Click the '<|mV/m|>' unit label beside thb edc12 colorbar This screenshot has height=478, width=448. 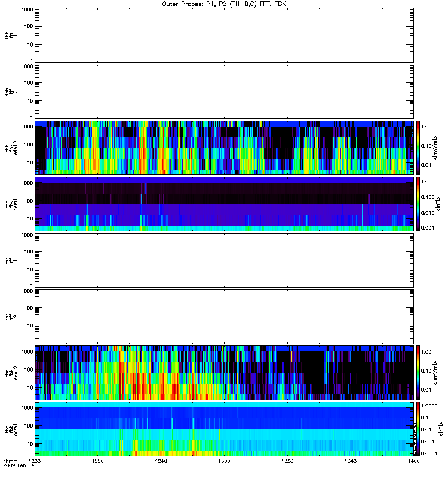coord(435,148)
